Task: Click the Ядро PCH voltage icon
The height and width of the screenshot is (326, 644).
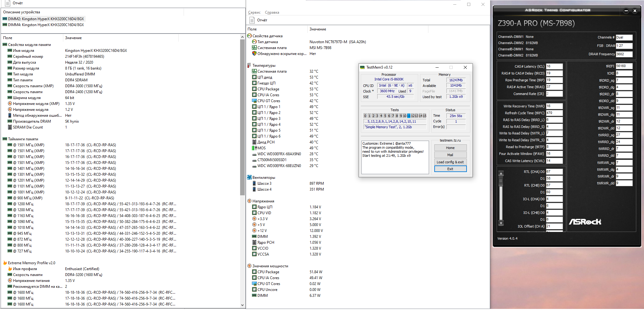Action: 254,242
